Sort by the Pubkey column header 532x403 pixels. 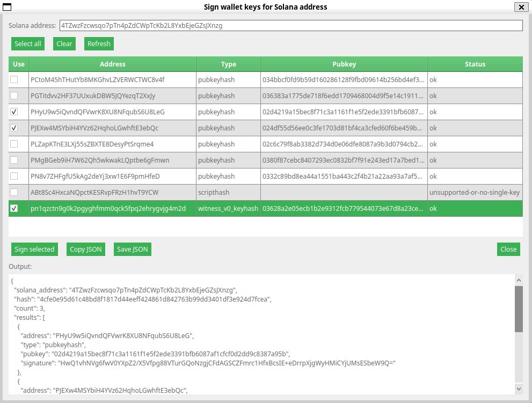pyautogui.click(x=344, y=64)
